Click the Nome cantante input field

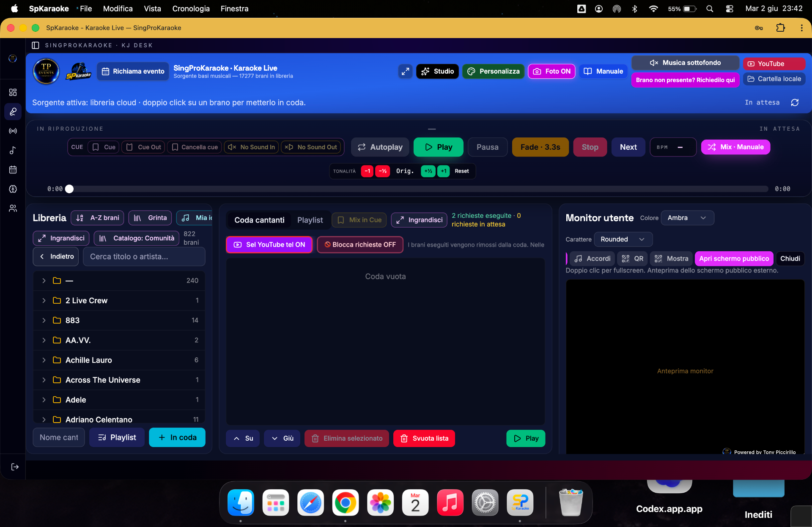[59, 438]
